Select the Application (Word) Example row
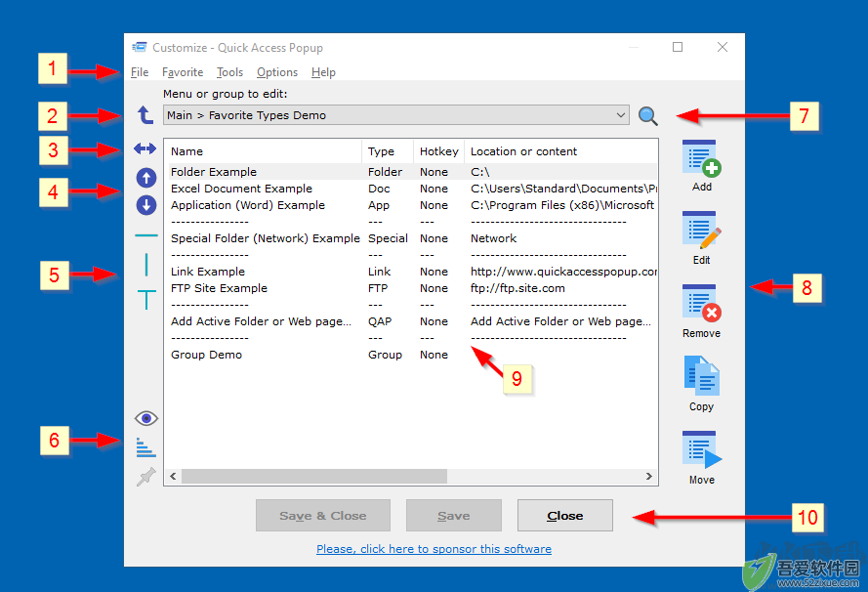Image resolution: width=868 pixels, height=592 pixels. (412, 205)
